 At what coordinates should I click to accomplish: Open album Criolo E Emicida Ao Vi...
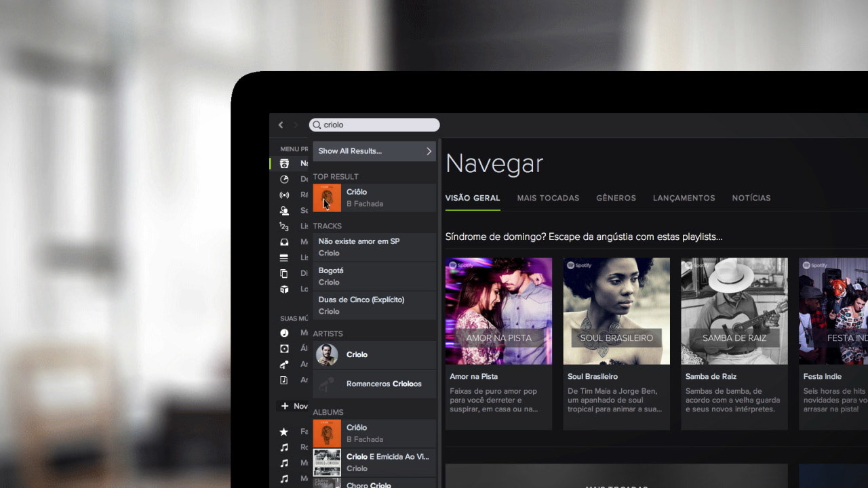coord(388,457)
